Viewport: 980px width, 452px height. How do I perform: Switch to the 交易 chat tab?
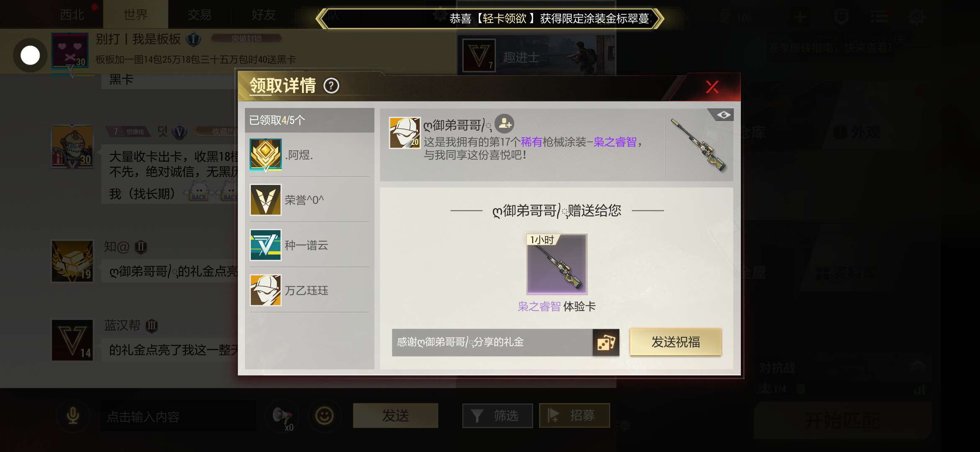199,15
